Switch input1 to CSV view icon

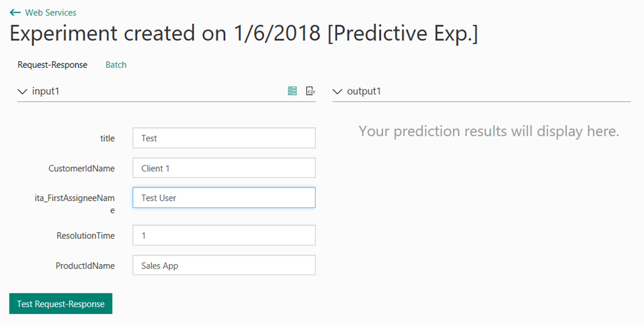pyautogui.click(x=311, y=91)
